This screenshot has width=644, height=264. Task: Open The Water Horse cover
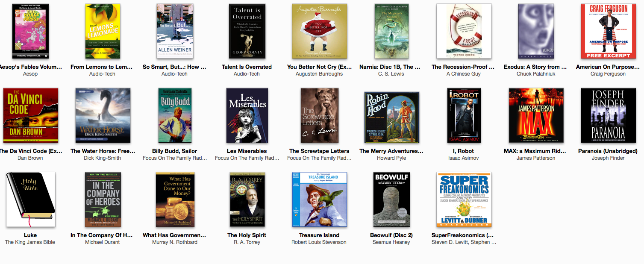(103, 115)
